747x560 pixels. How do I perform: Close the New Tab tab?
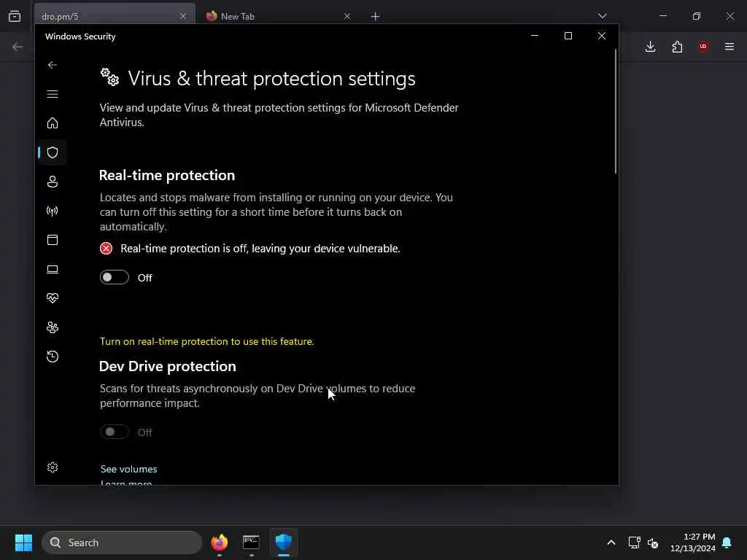[347, 16]
